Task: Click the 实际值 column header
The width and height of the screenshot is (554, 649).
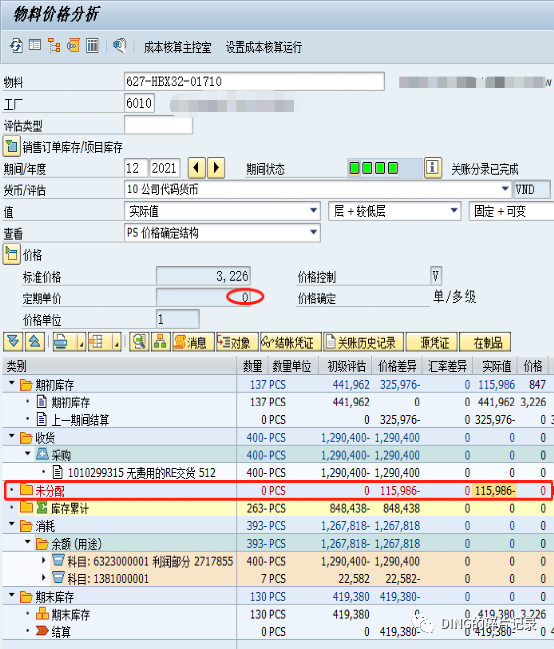Action: [496, 366]
